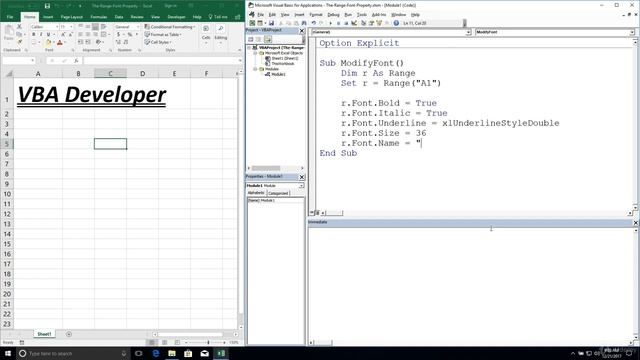Click the Reset stop icon in VBA toolbar

pos(346,23)
